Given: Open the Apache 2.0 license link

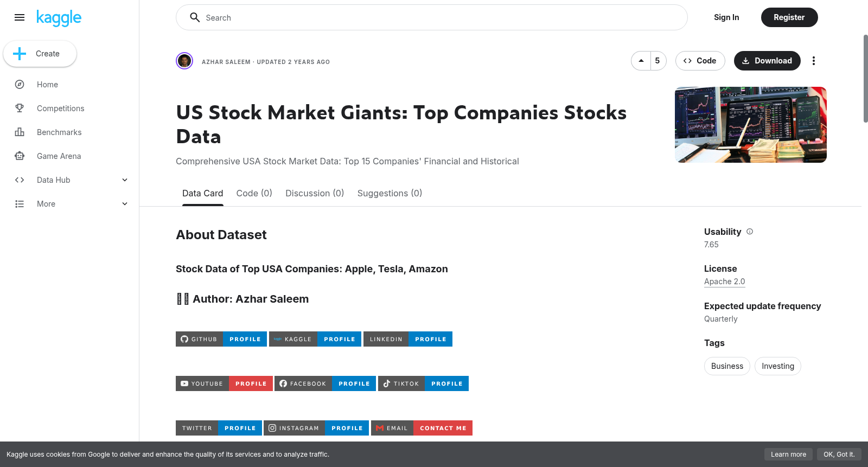Looking at the screenshot, I should pyautogui.click(x=724, y=282).
